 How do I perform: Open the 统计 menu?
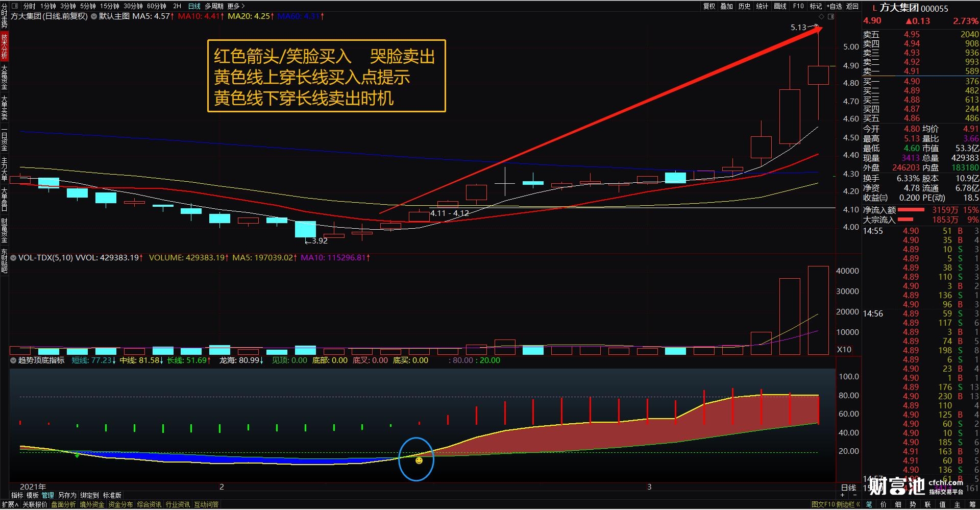point(762,6)
